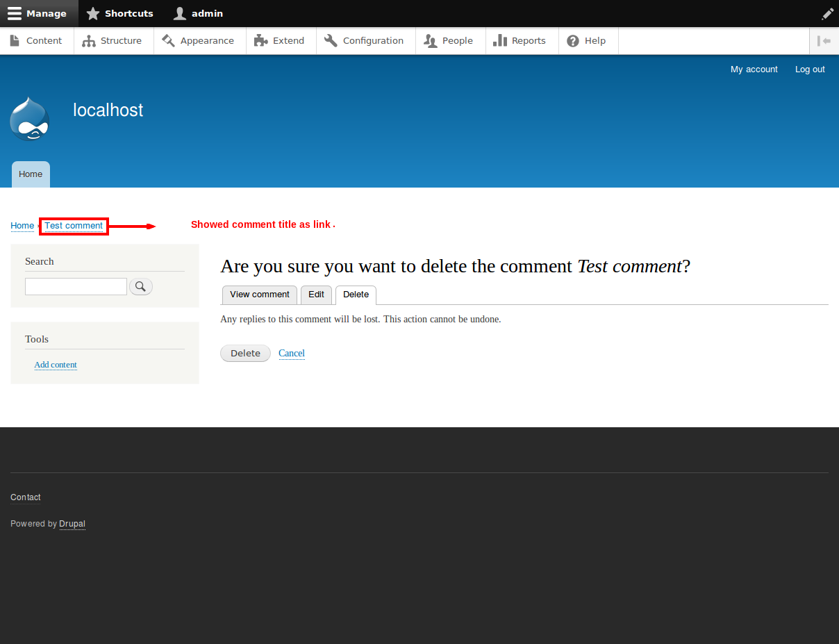839x644 pixels.
Task: Click into the Search text field
Action: coord(76,286)
